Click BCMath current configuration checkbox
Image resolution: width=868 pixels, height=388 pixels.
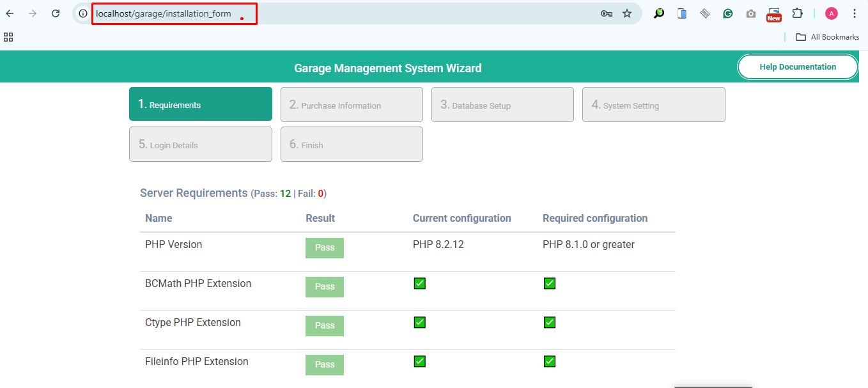[x=420, y=283]
